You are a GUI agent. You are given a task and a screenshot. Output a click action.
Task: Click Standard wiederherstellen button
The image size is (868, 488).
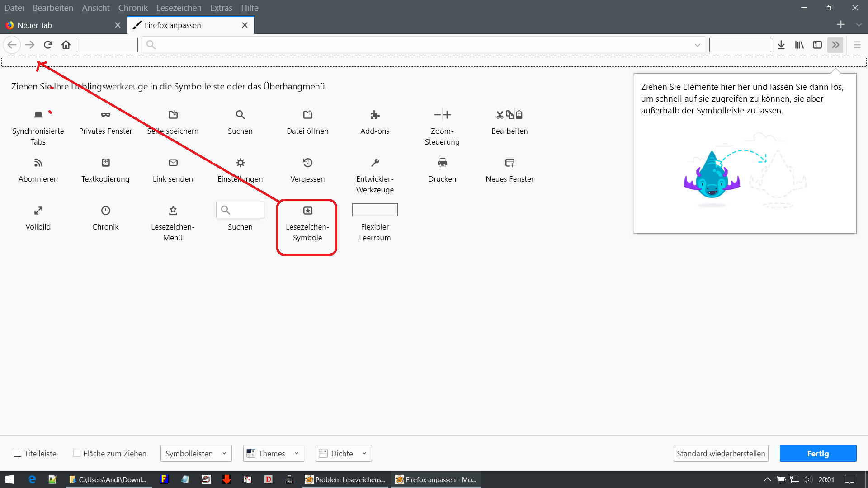[x=721, y=453]
